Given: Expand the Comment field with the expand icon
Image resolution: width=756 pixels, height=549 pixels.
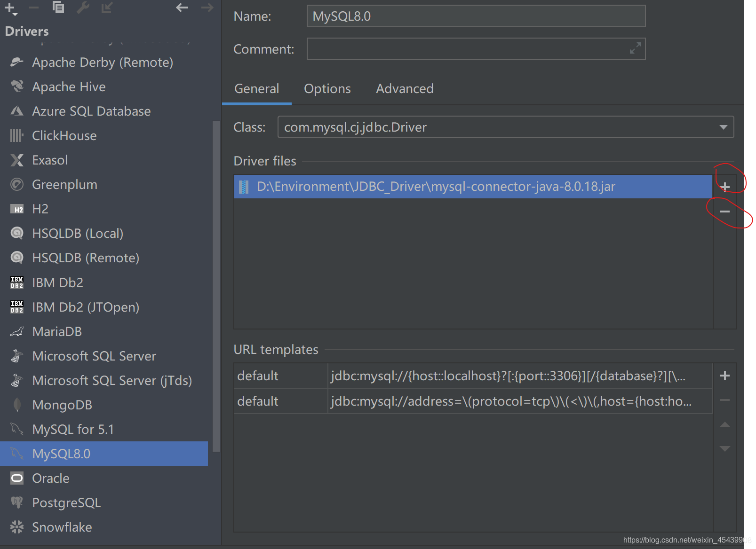Looking at the screenshot, I should point(635,48).
